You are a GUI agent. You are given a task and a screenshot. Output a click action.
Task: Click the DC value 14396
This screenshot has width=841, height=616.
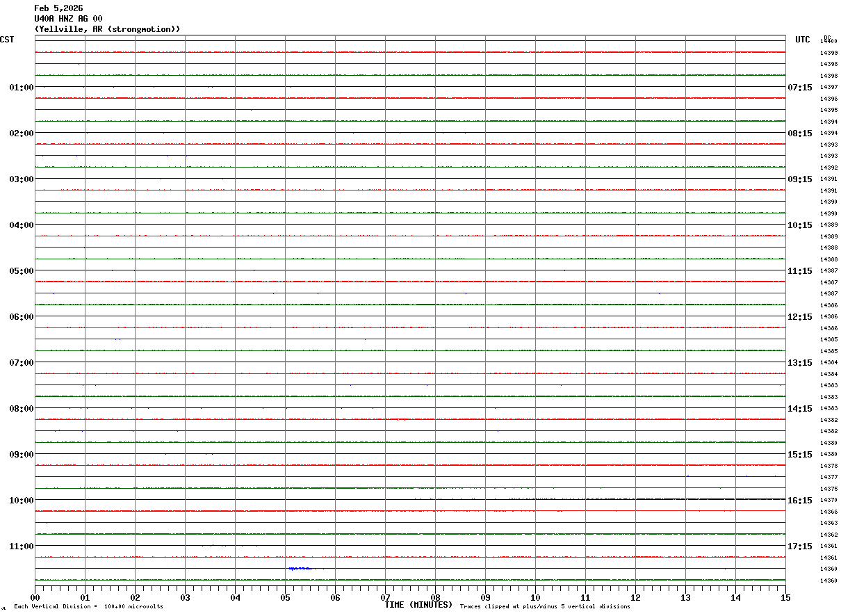[828, 99]
